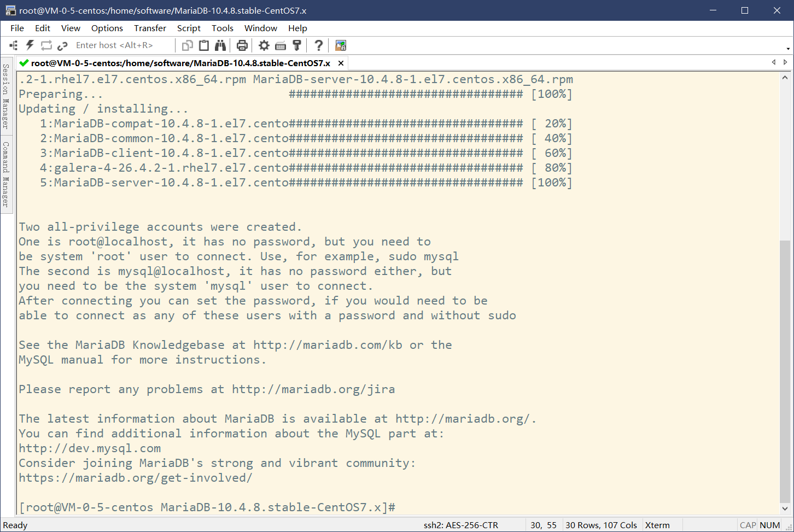The width and height of the screenshot is (794, 532).
Task: Open the Script menu
Action: tap(189, 28)
